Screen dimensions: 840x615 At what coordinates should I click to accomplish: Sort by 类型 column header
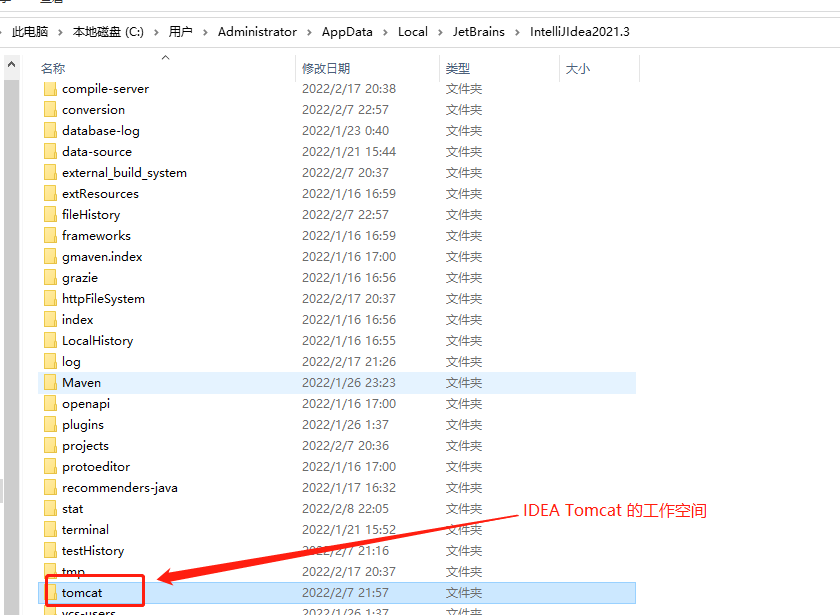pyautogui.click(x=458, y=69)
